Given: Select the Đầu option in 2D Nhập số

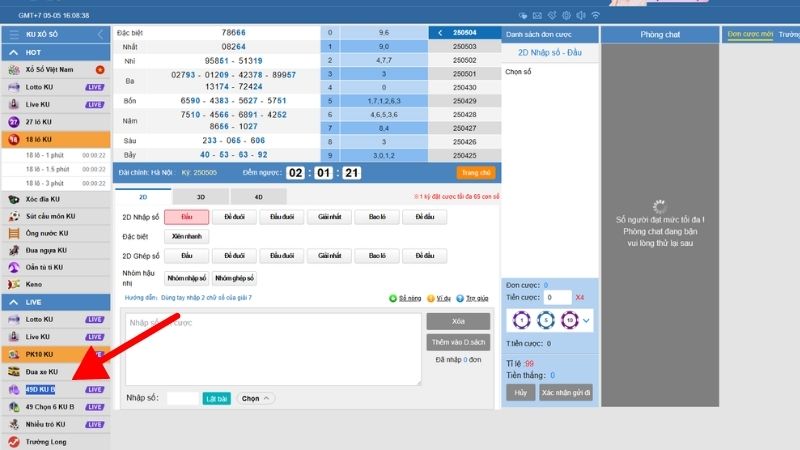Looking at the screenshot, I should 186,216.
